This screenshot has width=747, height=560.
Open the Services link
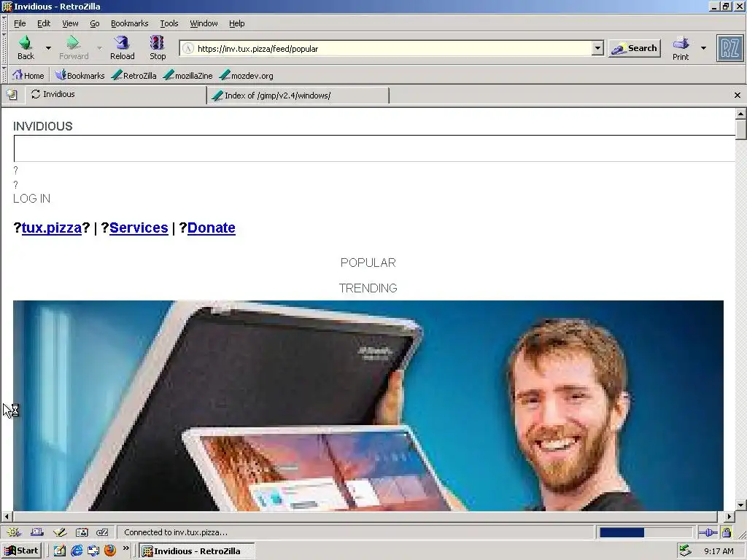click(x=139, y=227)
